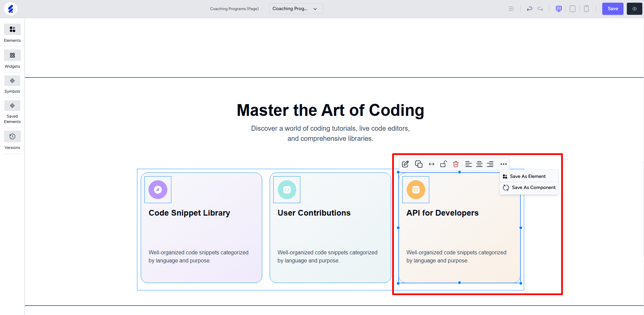Image resolution: width=644 pixels, height=315 pixels.
Task: Choose Save As Element
Action: [x=529, y=176]
